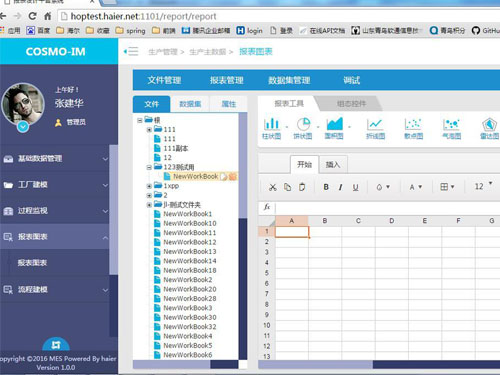
Task: Toggle italic formatting
Action: coord(340,187)
